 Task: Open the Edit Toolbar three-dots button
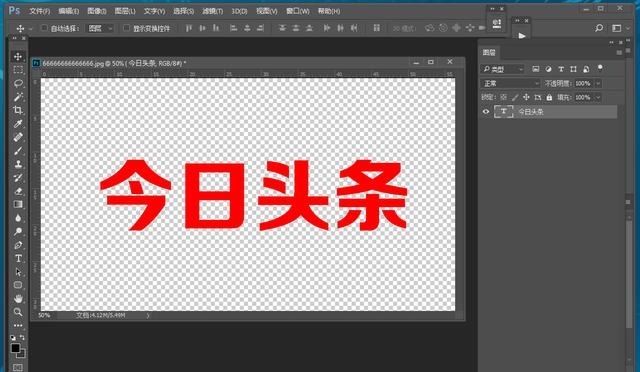coord(18,325)
